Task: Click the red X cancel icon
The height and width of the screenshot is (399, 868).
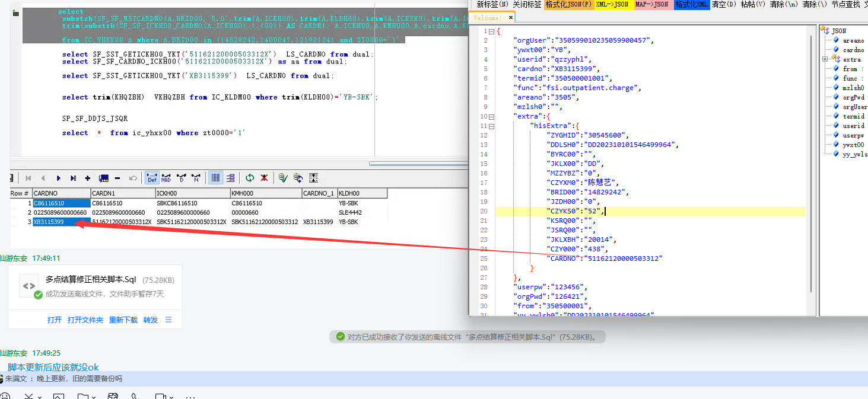Action: (264, 178)
